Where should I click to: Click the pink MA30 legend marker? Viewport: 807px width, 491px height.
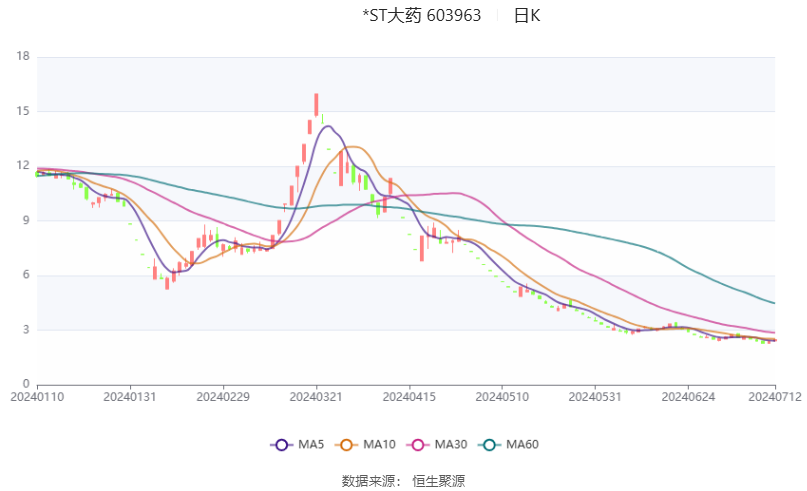pyautogui.click(x=418, y=445)
